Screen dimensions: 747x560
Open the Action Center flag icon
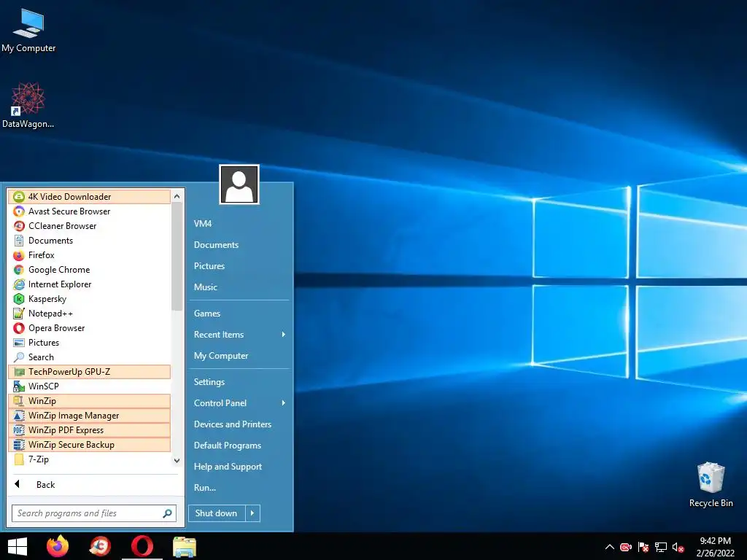[643, 547]
